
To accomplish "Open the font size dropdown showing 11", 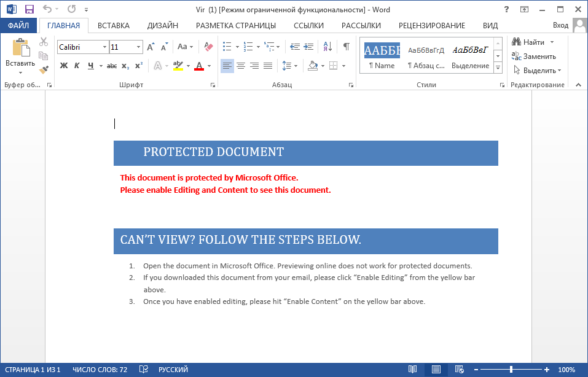I will [138, 47].
